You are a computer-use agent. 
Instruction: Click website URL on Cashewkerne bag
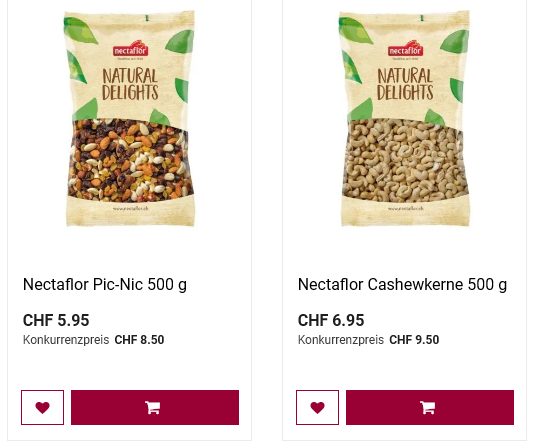point(405,208)
